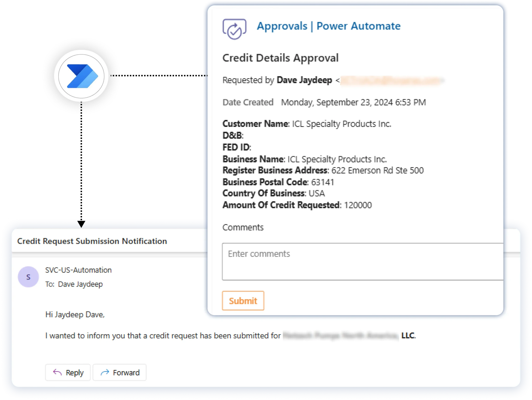Screen dimensions: 532x400
Task: Click the FED ID field label
Action: coord(237,147)
